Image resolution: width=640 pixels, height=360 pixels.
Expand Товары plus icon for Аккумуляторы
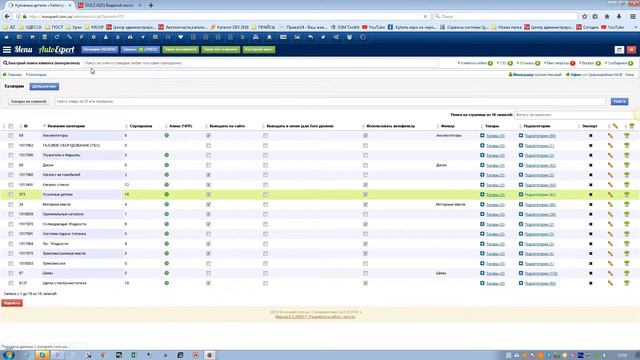pyautogui.click(x=482, y=136)
